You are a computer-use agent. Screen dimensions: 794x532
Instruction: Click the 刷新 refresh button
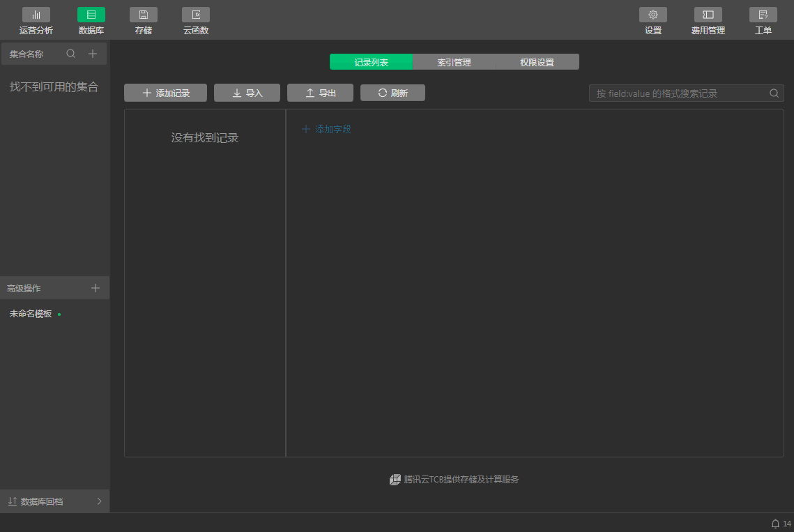[392, 93]
